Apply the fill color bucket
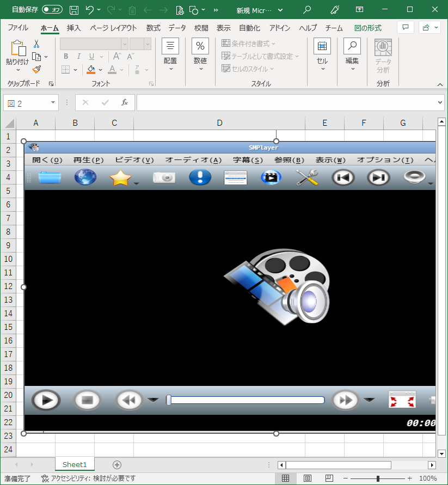The width and height of the screenshot is (448, 485). coord(91,69)
